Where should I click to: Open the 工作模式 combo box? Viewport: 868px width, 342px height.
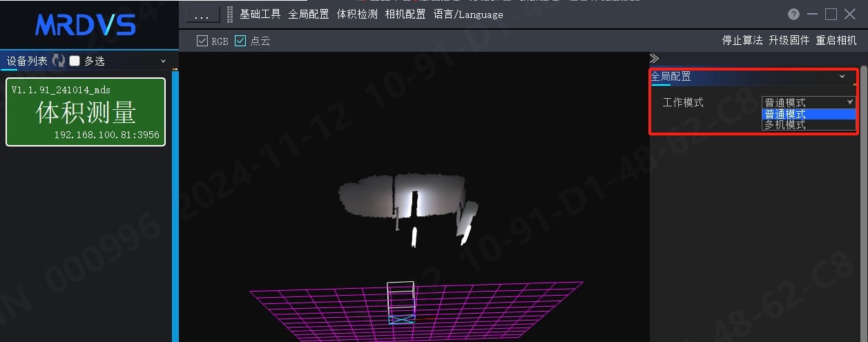coord(809,102)
